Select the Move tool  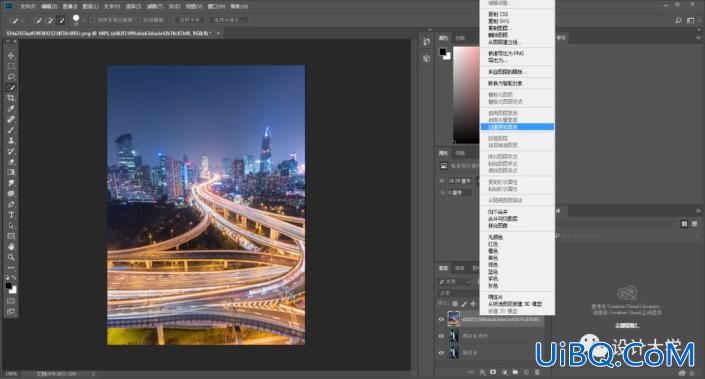(x=11, y=56)
